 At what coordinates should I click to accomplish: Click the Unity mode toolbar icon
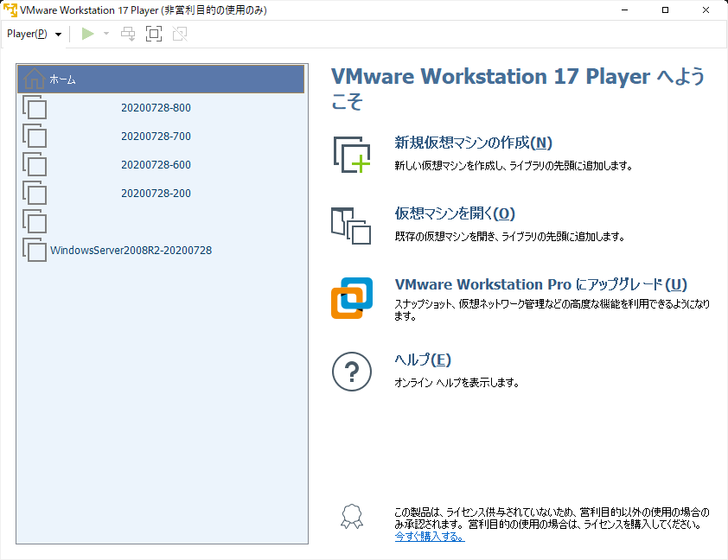pos(180,34)
